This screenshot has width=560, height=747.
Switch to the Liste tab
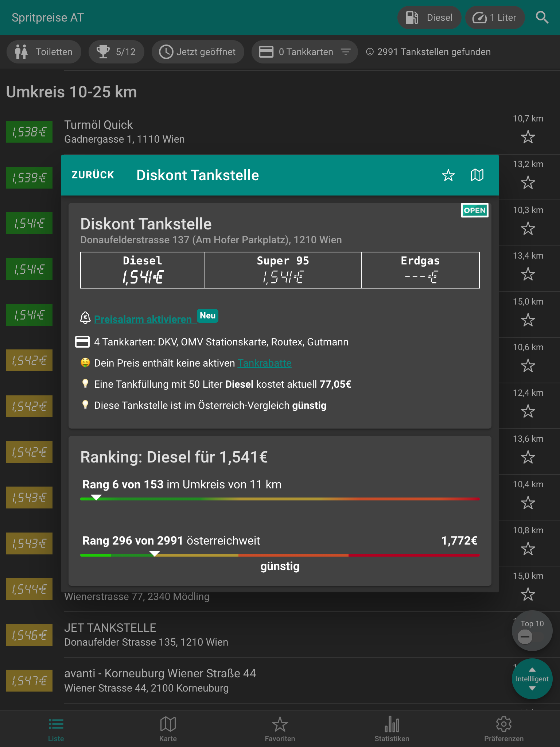56,729
